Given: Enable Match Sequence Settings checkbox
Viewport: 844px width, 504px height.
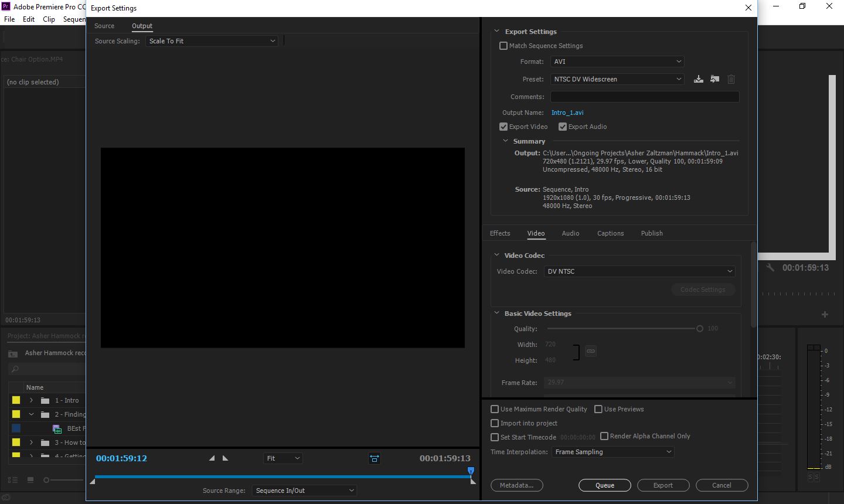Looking at the screenshot, I should 503,46.
